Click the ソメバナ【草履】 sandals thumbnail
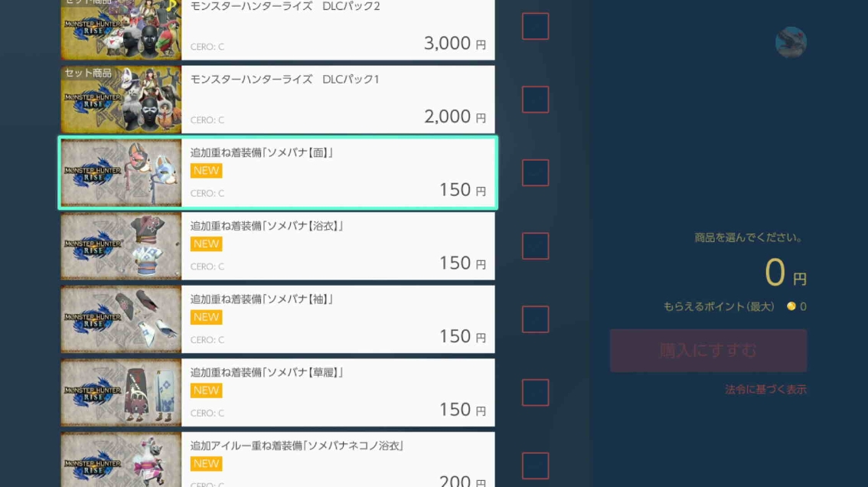The width and height of the screenshot is (868, 487). pos(121,392)
